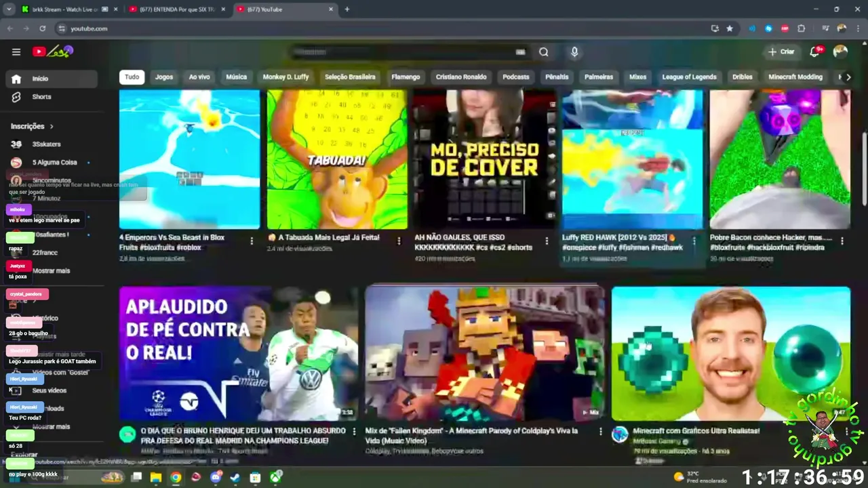Select the Minecraft Modding chip
868x488 pixels.
(795, 77)
